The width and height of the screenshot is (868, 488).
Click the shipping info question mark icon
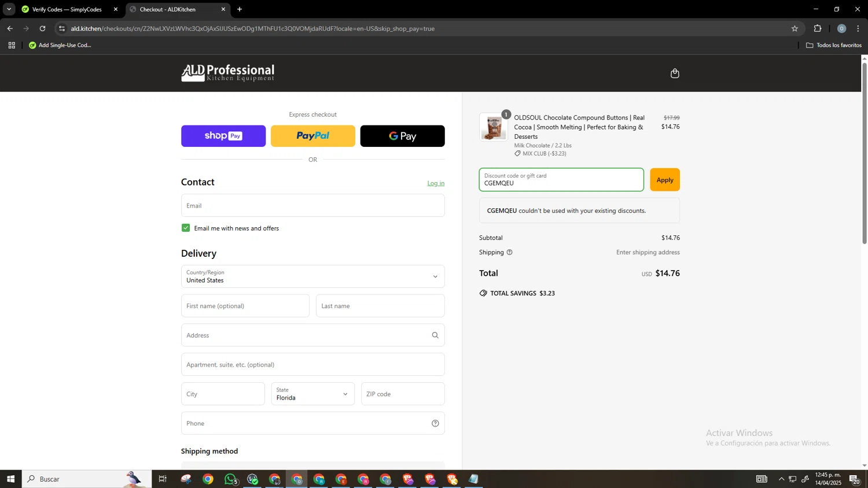click(x=510, y=252)
